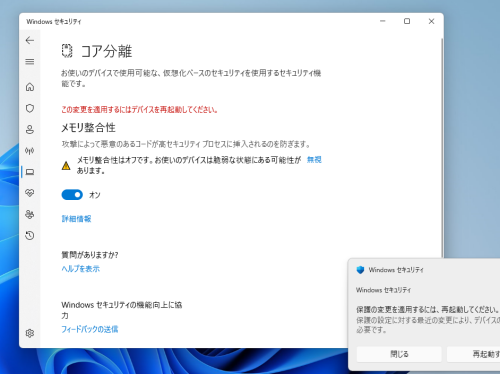Open the hamburger navigation menu
This screenshot has width=500, height=374.
(30, 62)
